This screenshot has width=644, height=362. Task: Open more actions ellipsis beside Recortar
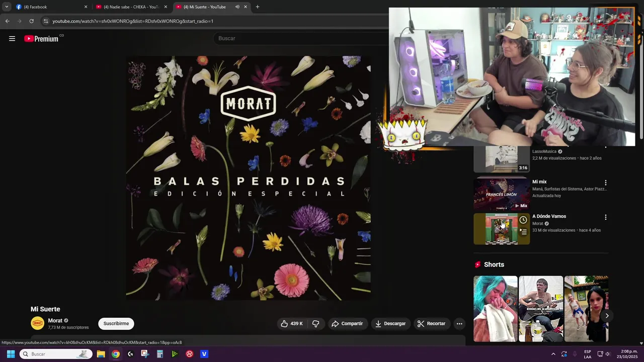(459, 324)
